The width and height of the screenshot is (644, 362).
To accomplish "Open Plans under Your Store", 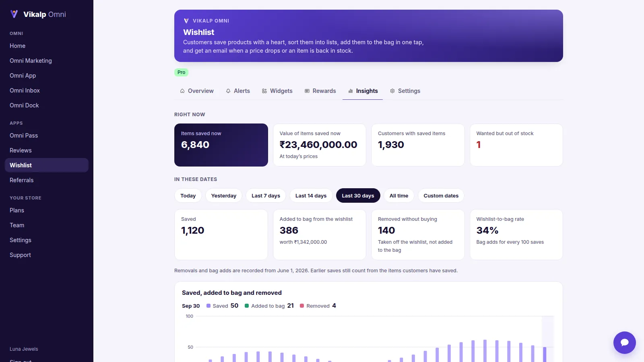I will (x=47, y=210).
